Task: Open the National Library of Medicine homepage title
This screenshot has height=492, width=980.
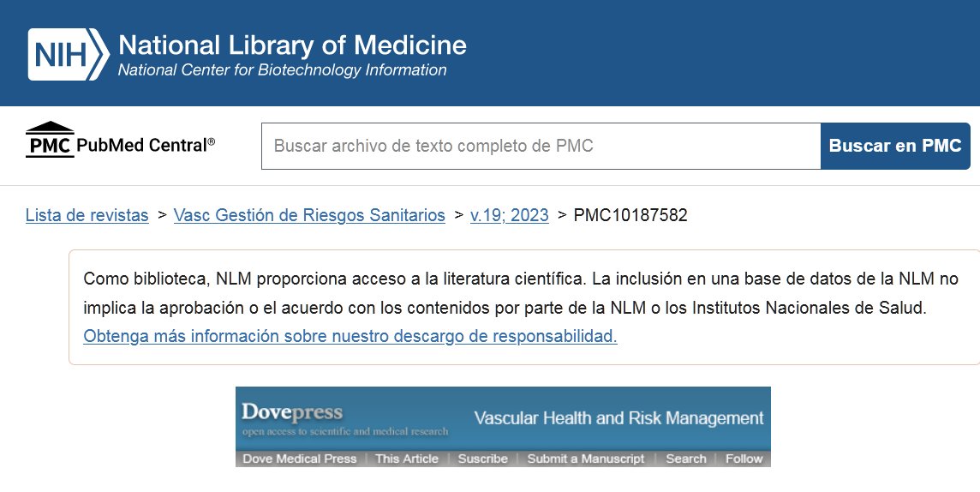Action: (292, 45)
